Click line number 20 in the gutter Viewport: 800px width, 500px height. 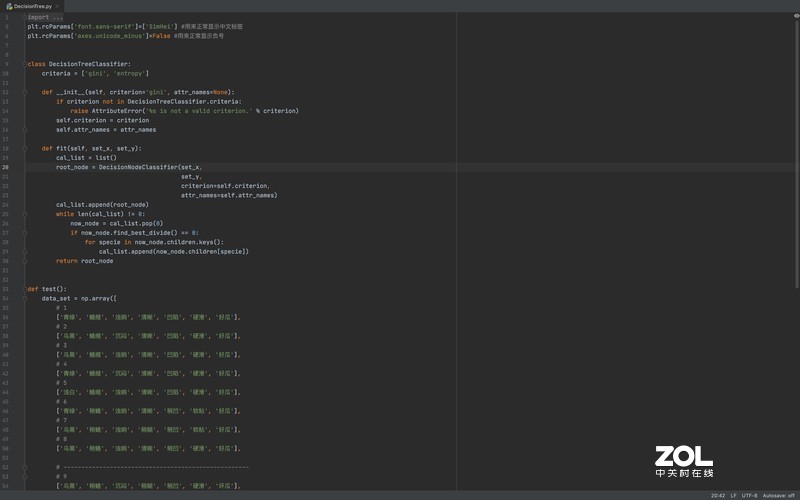pyautogui.click(x=6, y=167)
